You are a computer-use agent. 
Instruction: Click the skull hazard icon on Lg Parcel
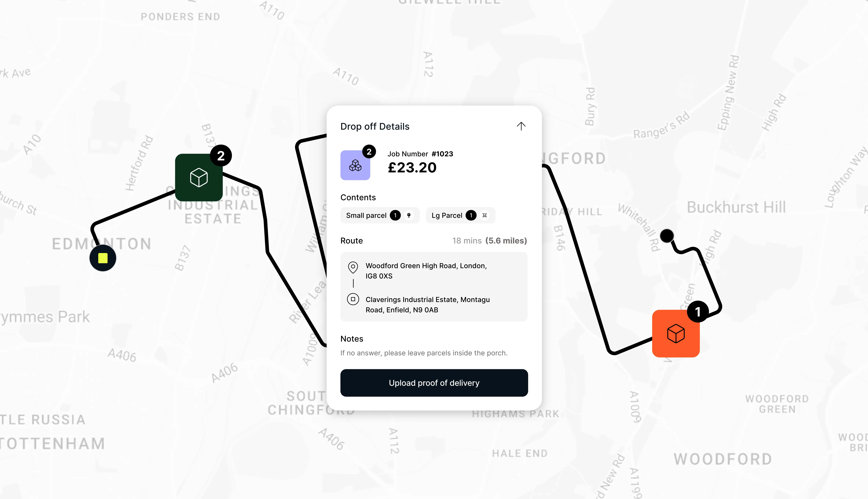[485, 215]
